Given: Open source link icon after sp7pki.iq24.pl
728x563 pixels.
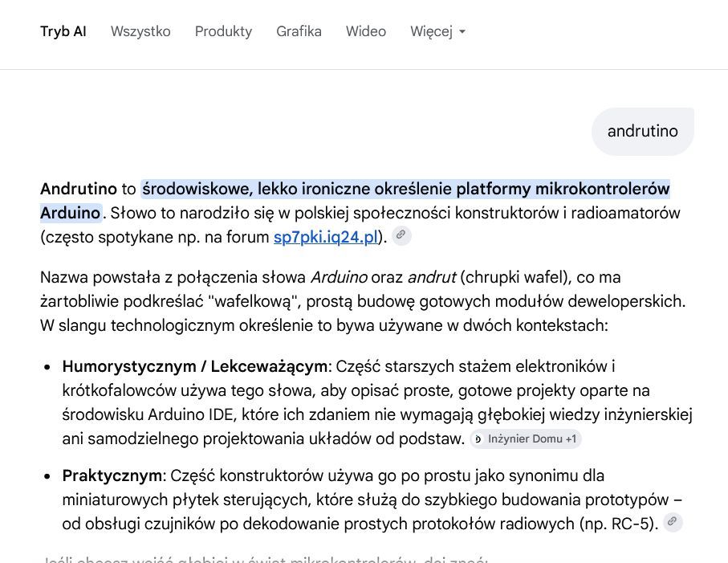Looking at the screenshot, I should (401, 235).
